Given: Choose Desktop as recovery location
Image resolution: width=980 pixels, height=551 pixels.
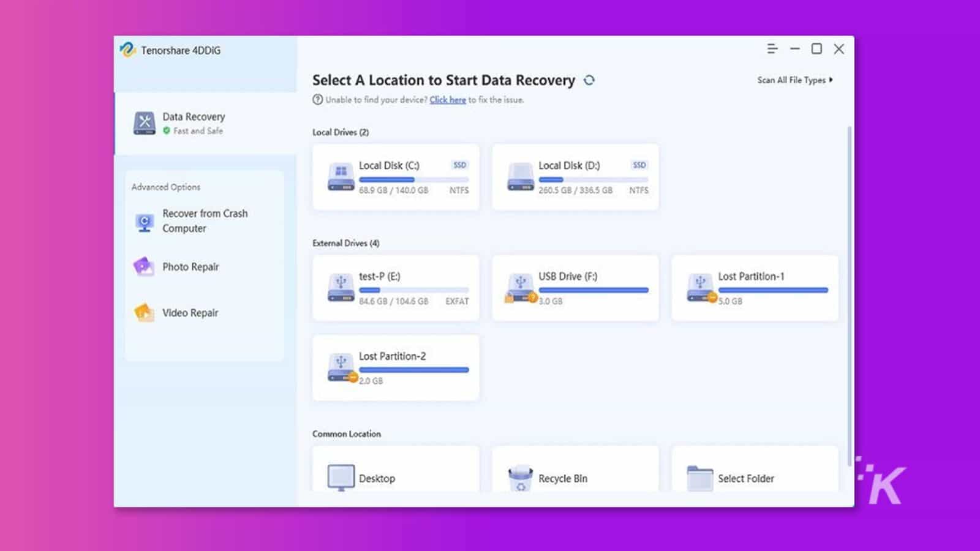Looking at the screenshot, I should (x=396, y=469).
